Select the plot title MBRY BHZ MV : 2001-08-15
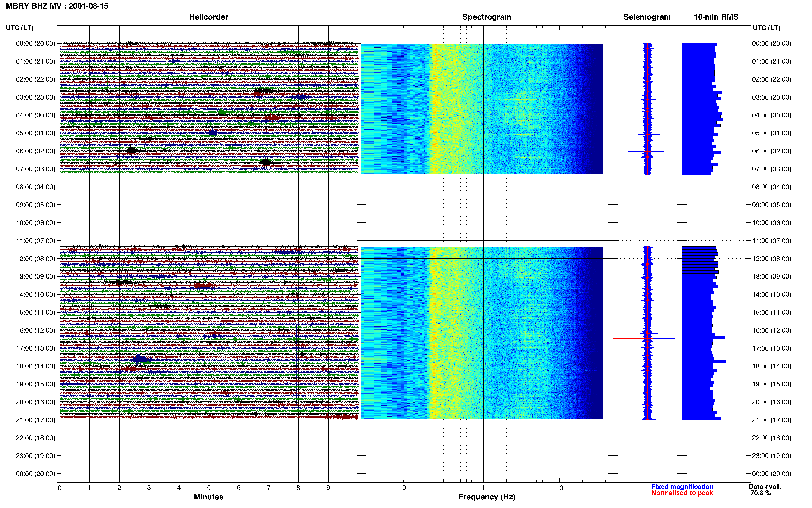 pos(57,6)
